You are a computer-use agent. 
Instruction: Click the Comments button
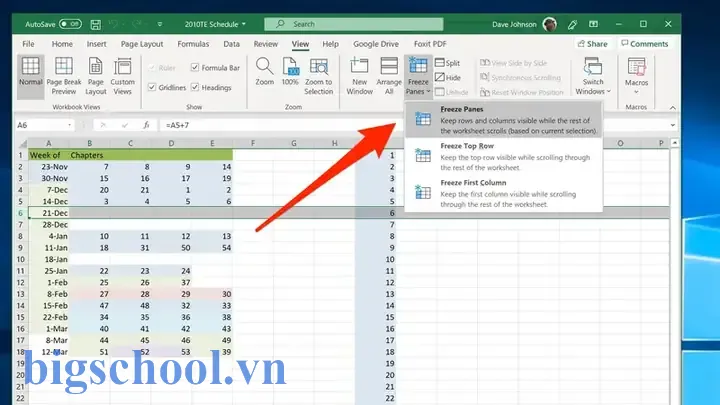point(644,44)
